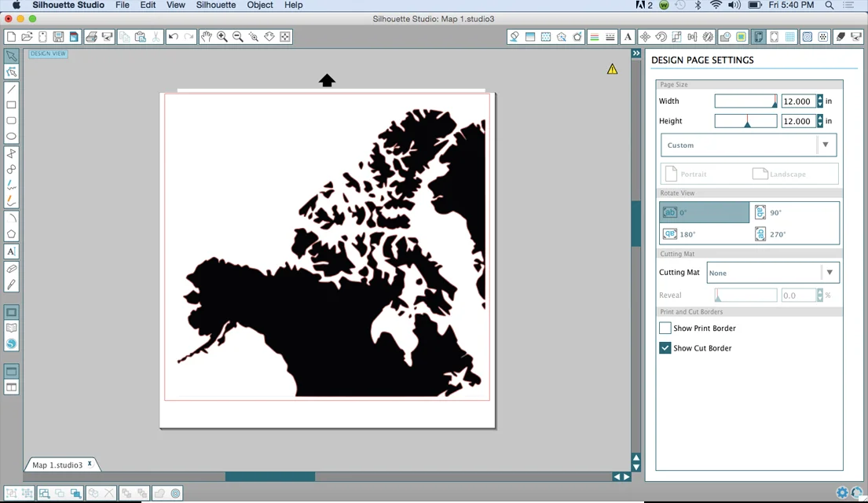Open the Silhouette Design Store icon
Viewport: 868px width, 503px height.
click(11, 344)
